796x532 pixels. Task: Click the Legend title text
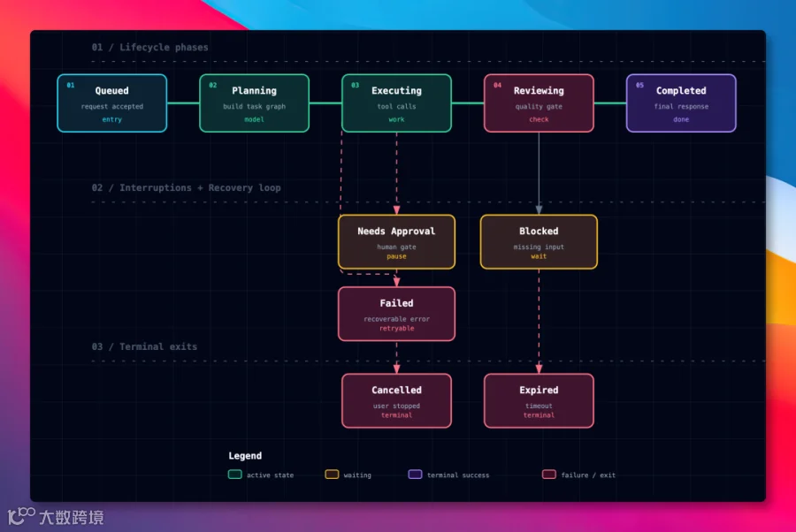tap(245, 455)
